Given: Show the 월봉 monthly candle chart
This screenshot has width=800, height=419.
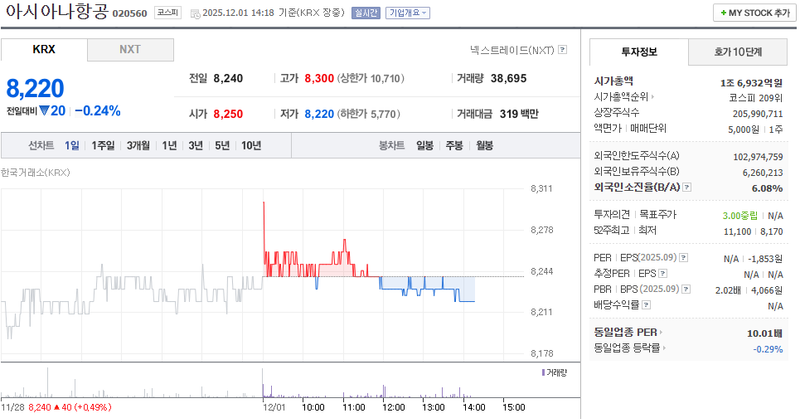Looking at the screenshot, I should click(484, 145).
